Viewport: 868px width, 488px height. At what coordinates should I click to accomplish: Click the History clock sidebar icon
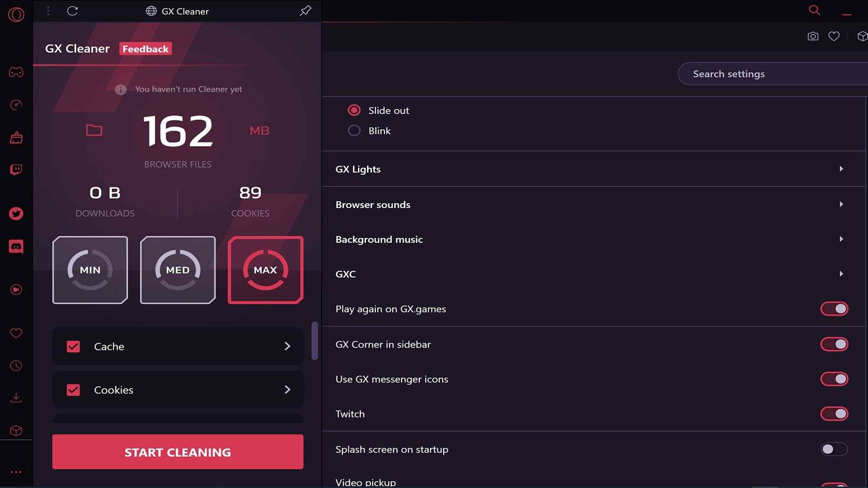click(16, 366)
